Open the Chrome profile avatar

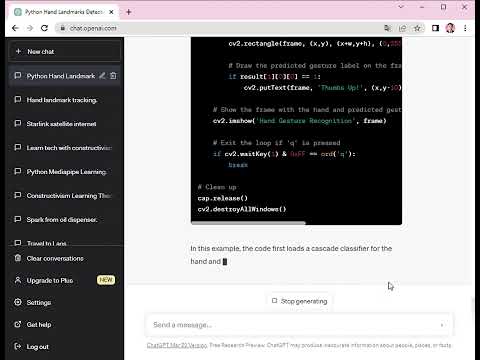click(450, 28)
